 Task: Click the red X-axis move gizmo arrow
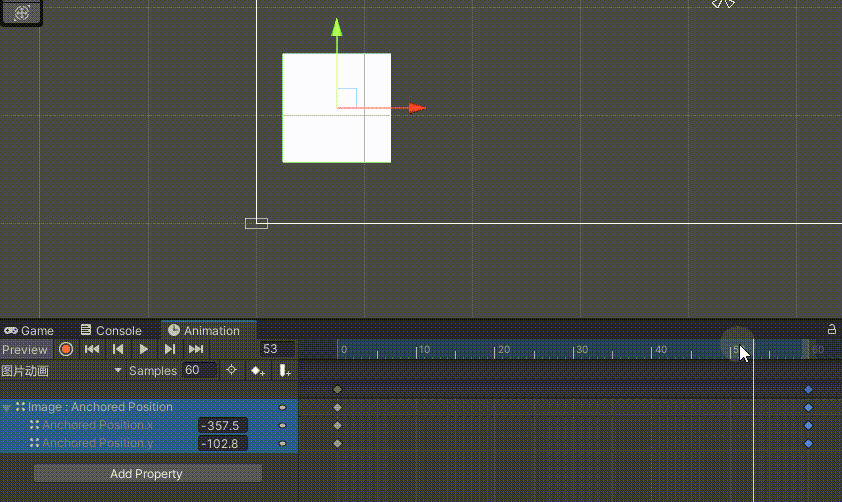(417, 108)
